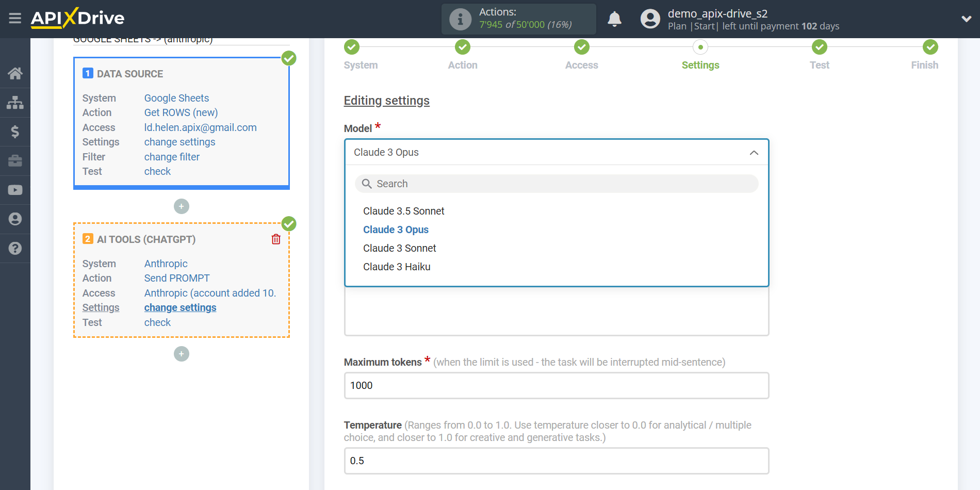
Task: Open the profile icon in sidebar
Action: [x=15, y=219]
